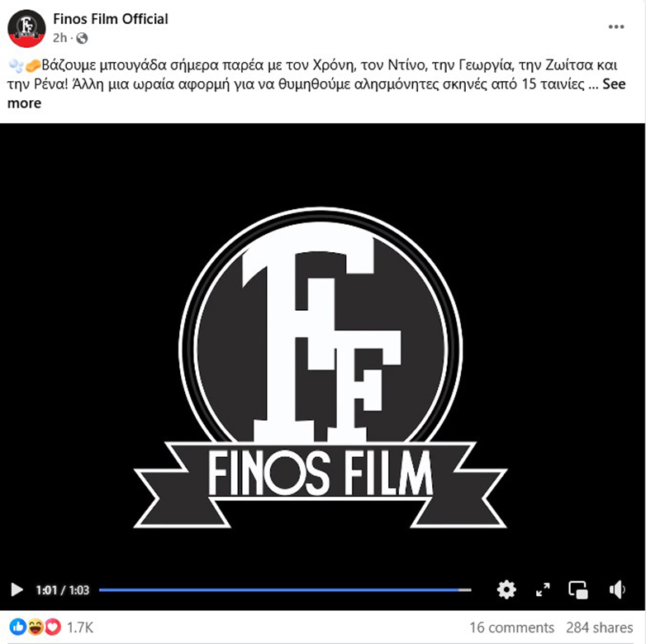The height and width of the screenshot is (644, 646).
Task: Open the 1.7K reactions count
Action: (x=80, y=628)
